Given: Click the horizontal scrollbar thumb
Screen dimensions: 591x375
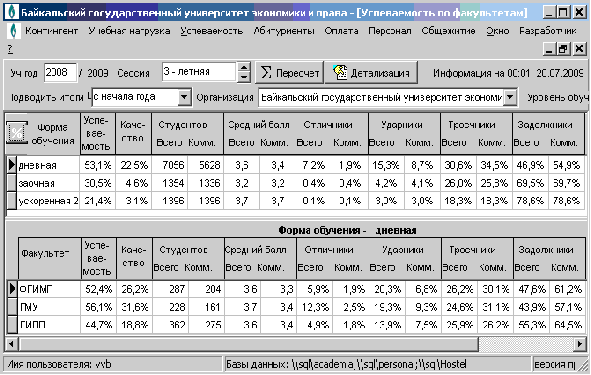Looking at the screenshot, I should point(249,344).
